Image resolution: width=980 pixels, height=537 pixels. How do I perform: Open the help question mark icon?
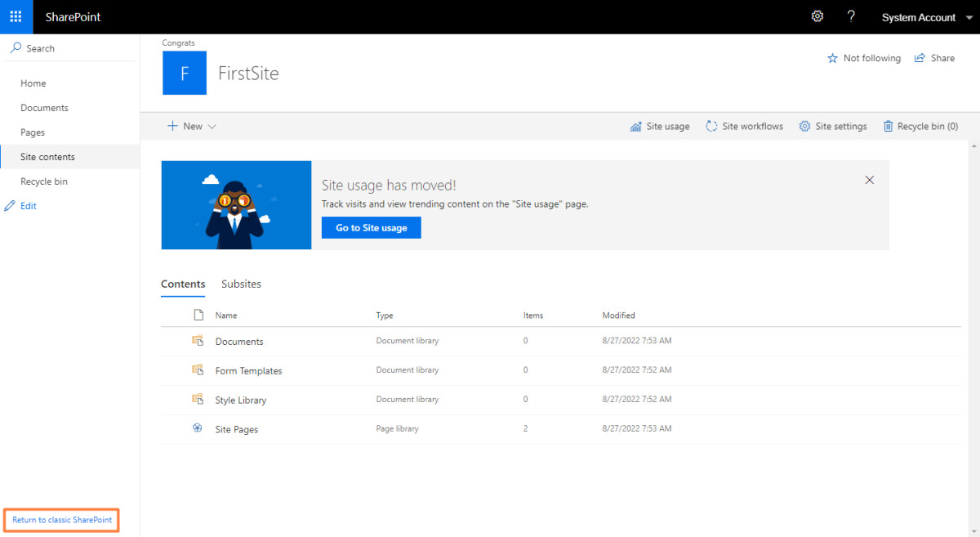(x=851, y=16)
